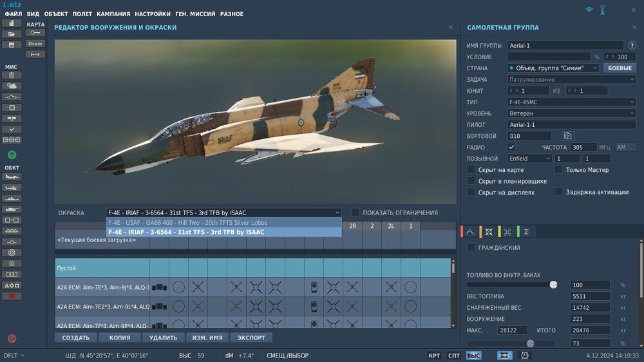Image resolution: width=644 pixels, height=362 pixels.
Task: Open the ОКРАСКА livery dropdown
Action: pos(224,213)
